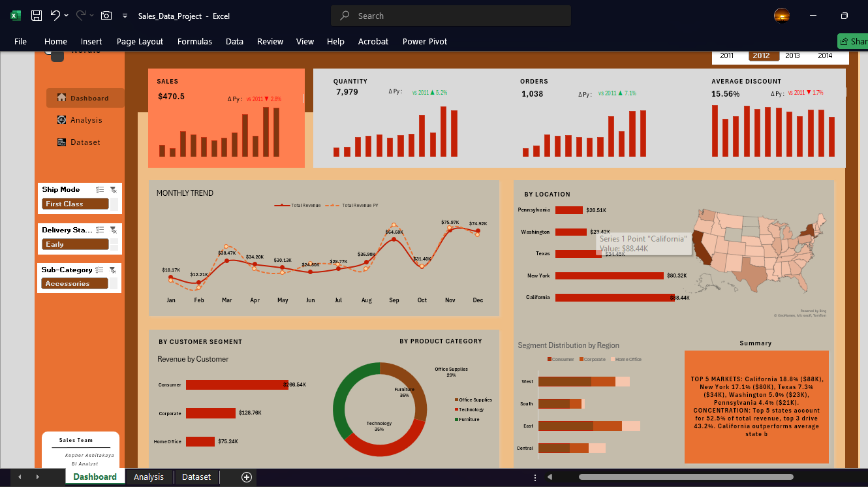Click the Dataset icon in the sidebar
This screenshot has width=868, height=487.
pyautogui.click(x=61, y=142)
